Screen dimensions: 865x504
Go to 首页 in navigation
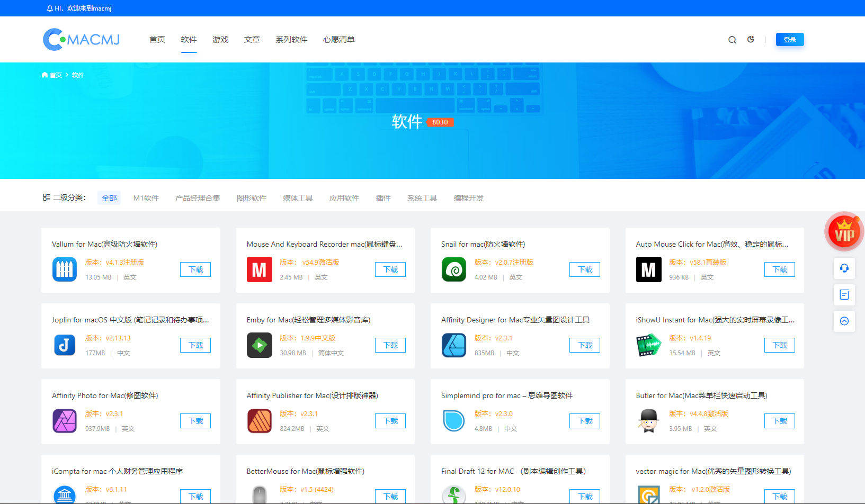tap(157, 40)
